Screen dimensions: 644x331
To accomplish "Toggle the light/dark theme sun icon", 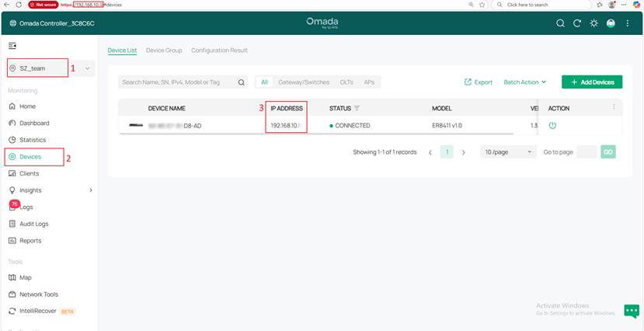I will coord(594,23).
